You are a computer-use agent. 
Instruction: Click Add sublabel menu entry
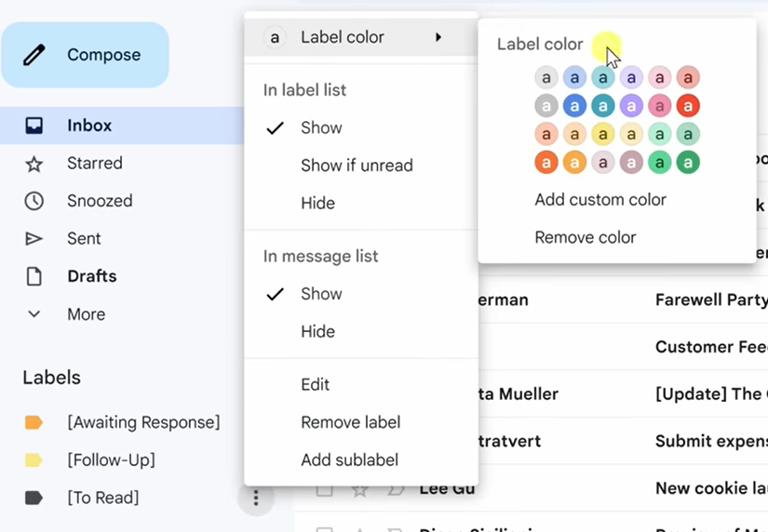349,459
